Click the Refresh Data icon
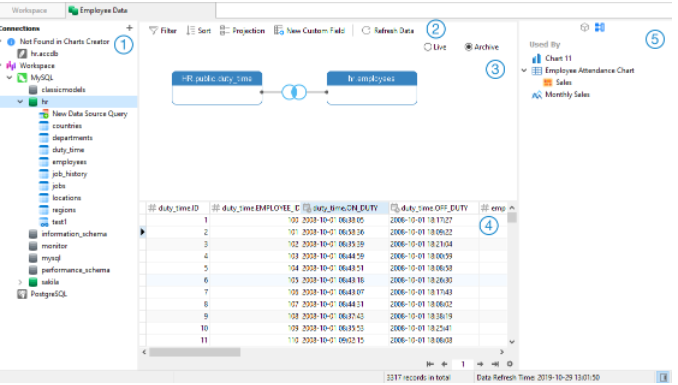This screenshot has height=385, width=678. click(366, 31)
